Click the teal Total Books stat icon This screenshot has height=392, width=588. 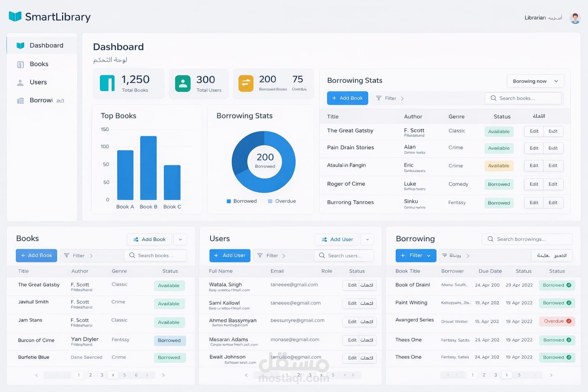[x=107, y=83]
